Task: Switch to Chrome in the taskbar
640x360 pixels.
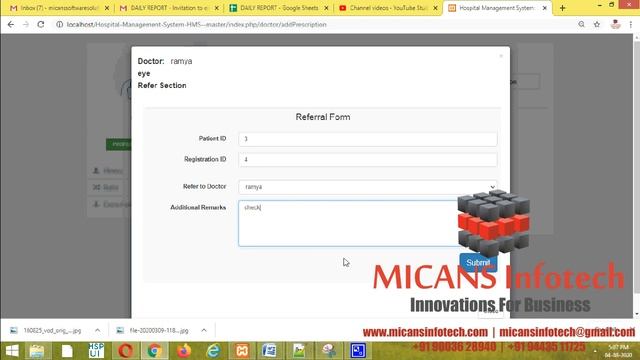Action: click(155, 351)
